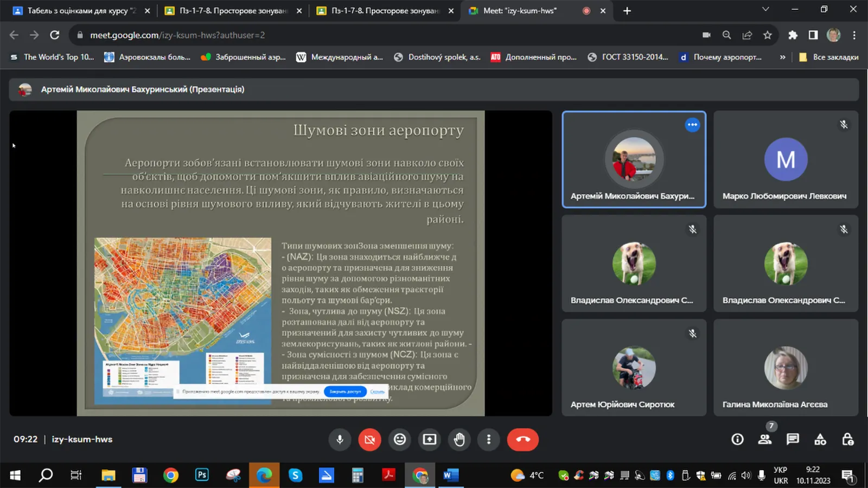Open Activities panel icon

[820, 439]
